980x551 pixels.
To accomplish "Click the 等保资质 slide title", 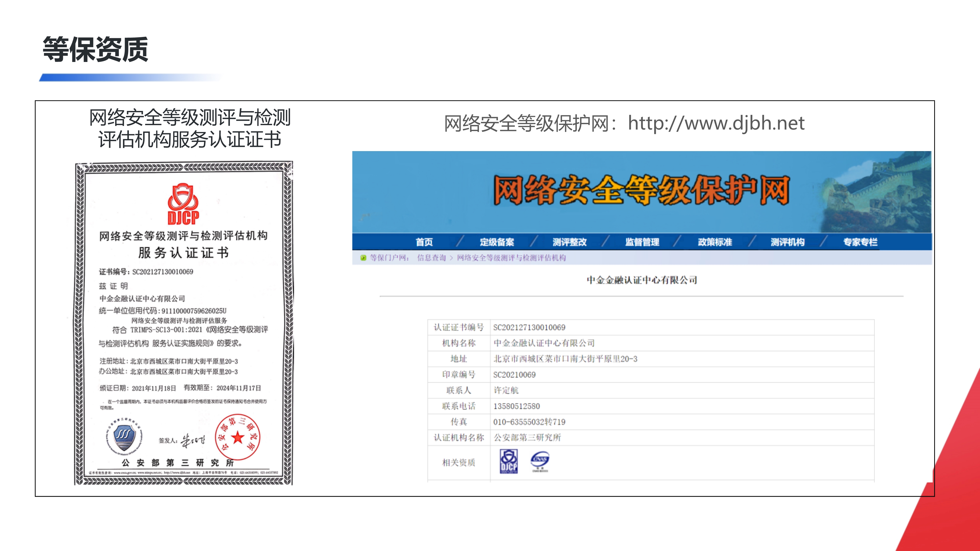I will [x=95, y=49].
